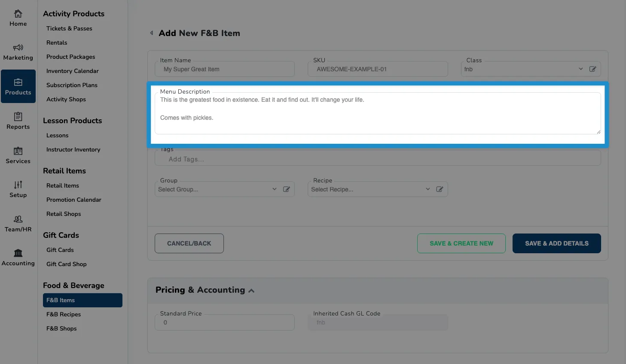Open Subscription Plans
The image size is (626, 364).
coord(72,85)
